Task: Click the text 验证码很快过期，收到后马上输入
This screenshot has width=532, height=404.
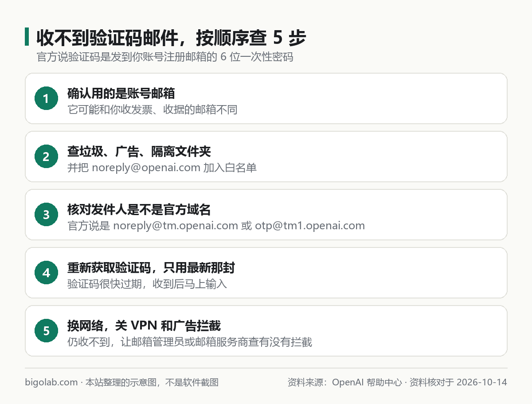Action: pyautogui.click(x=147, y=284)
